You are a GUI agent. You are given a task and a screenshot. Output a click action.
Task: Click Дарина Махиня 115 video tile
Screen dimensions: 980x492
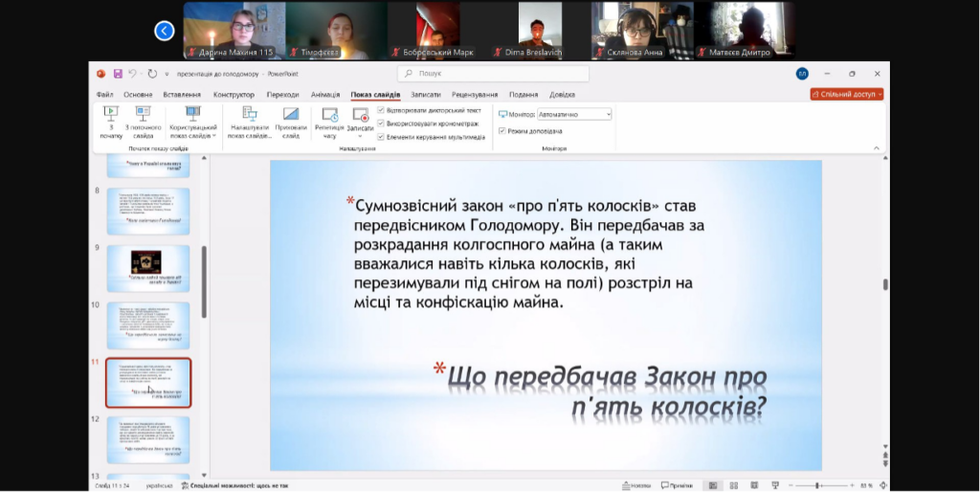pyautogui.click(x=235, y=31)
